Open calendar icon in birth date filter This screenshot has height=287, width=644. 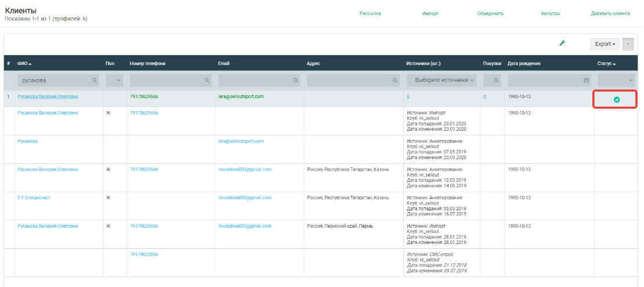tap(586, 80)
